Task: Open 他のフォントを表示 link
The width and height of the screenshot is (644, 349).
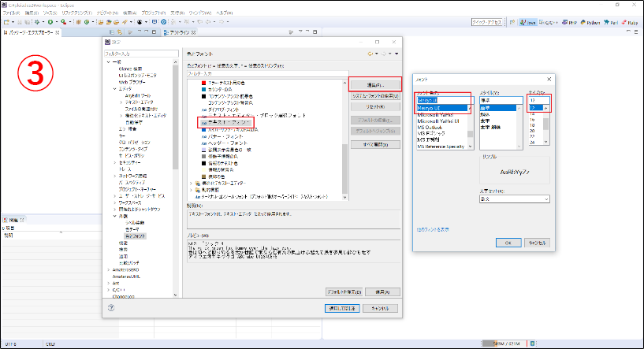Action: pos(434,229)
